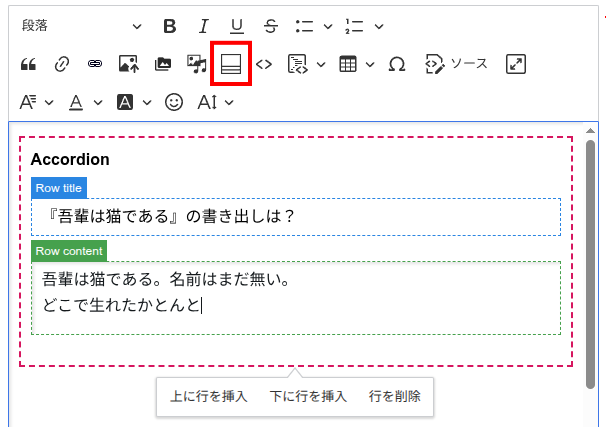
Task: Insert an accordion block
Action: pyautogui.click(x=231, y=64)
